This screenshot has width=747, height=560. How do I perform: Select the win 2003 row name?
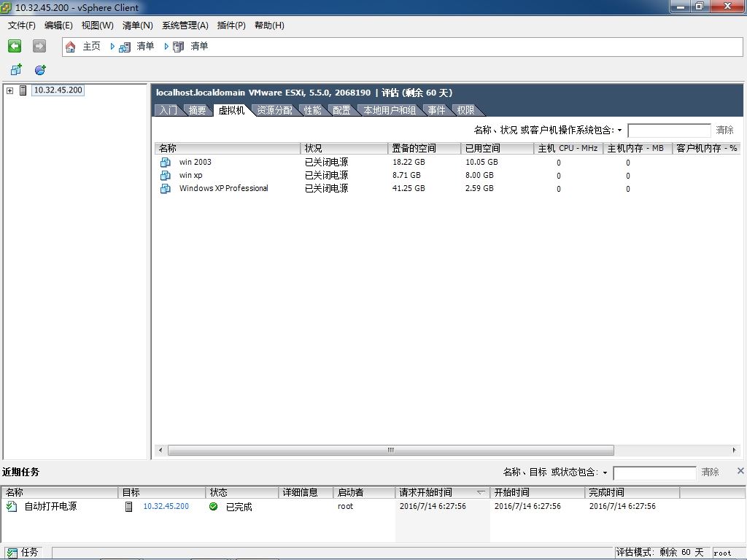(196, 163)
